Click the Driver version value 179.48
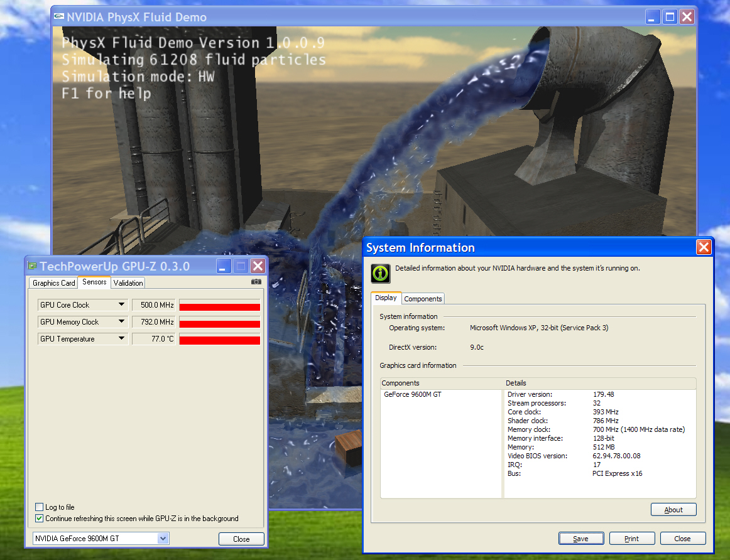Viewport: 730px width, 560px height. coord(603,394)
